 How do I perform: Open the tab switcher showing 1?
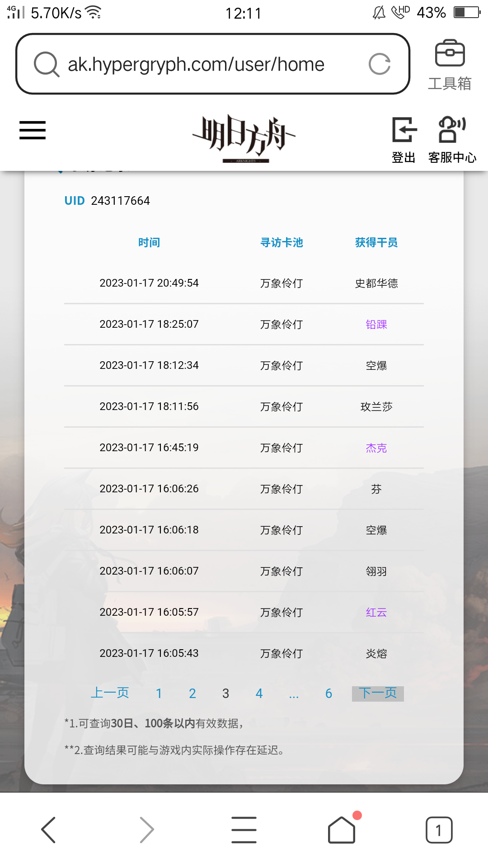coord(439,830)
